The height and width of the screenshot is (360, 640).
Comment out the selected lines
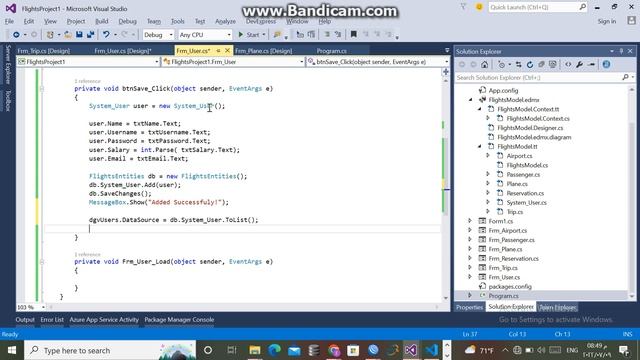(327, 35)
